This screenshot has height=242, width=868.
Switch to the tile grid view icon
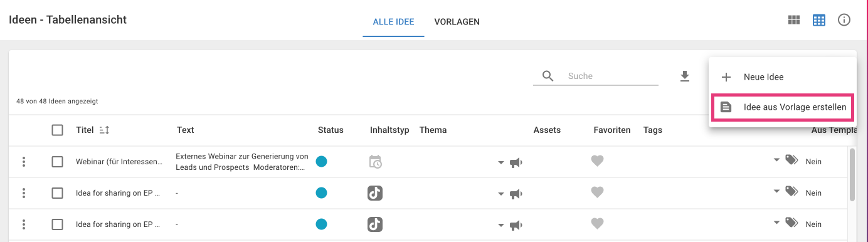(794, 20)
